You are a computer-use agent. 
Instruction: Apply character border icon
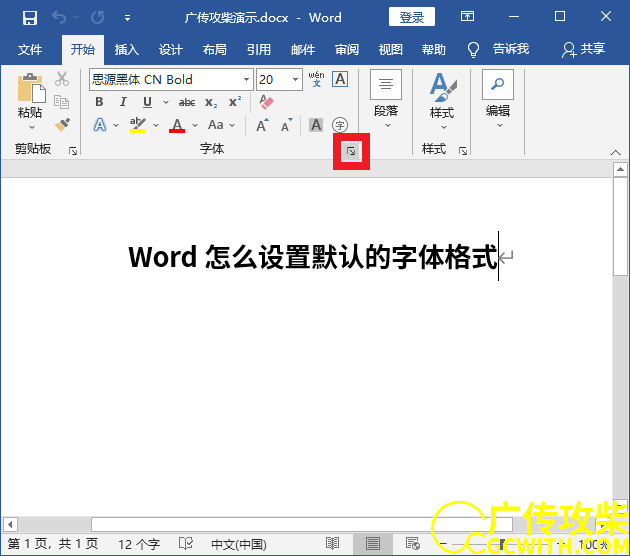click(x=340, y=79)
